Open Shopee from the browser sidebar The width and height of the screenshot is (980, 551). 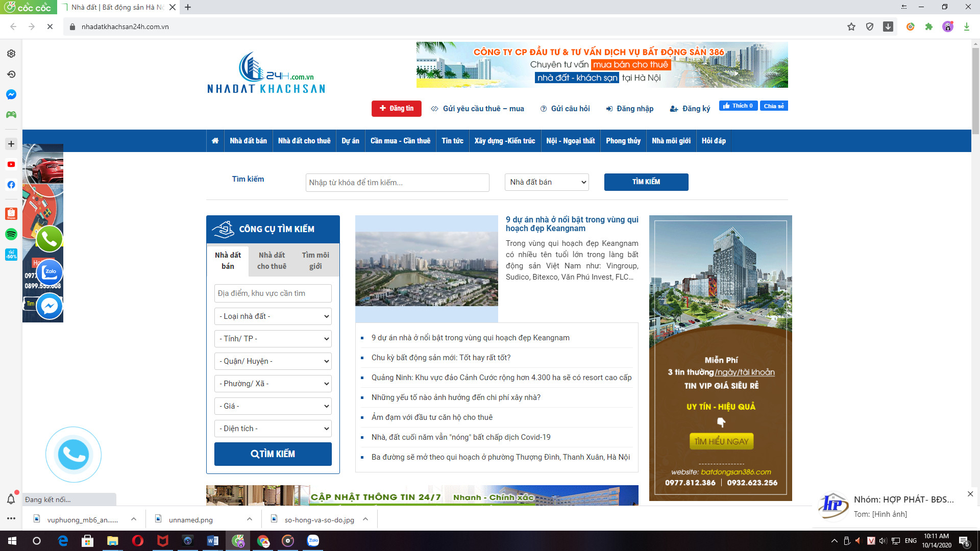pos(11,214)
